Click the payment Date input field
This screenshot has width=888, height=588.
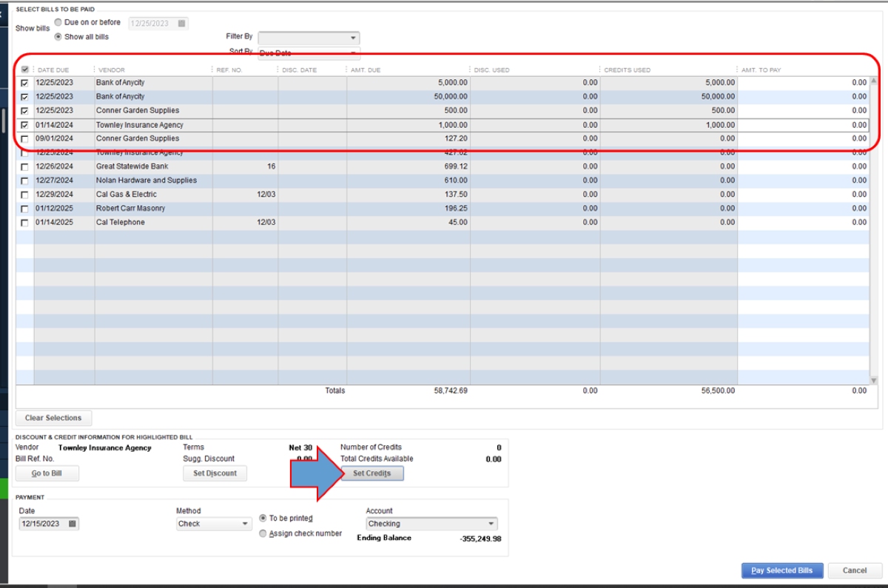point(43,524)
